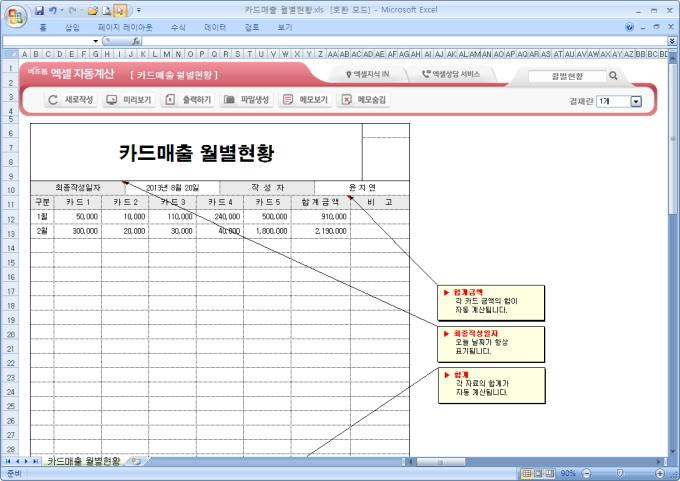The height and width of the screenshot is (481, 680).
Task: Go to the first sheet with navigation arrow
Action: coord(8,461)
